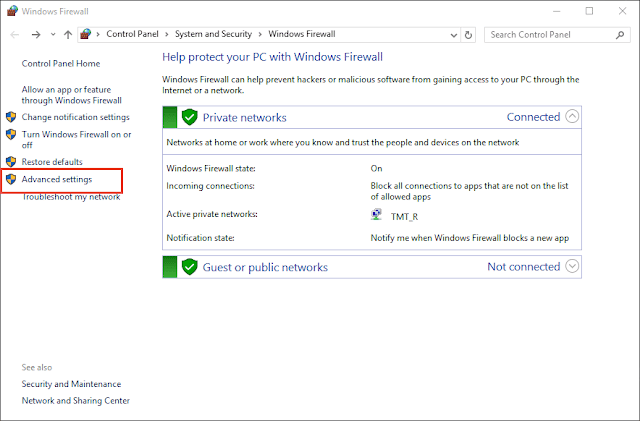Click the shield icon beside Change notification settings
640x421 pixels.
pos(11,117)
